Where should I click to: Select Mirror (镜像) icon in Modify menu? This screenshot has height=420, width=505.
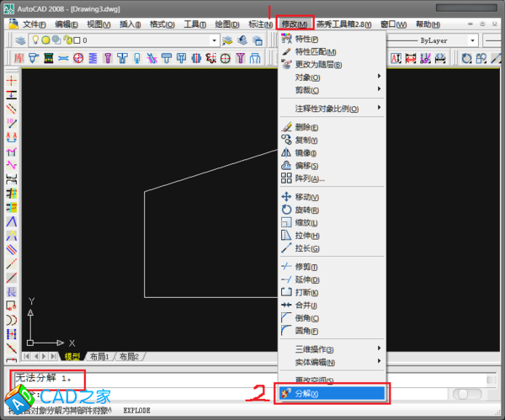[x=286, y=153]
